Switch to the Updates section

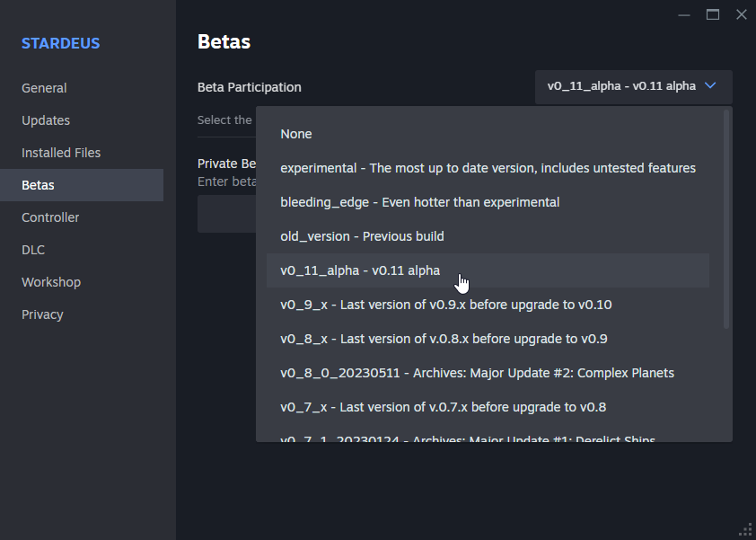(46, 120)
